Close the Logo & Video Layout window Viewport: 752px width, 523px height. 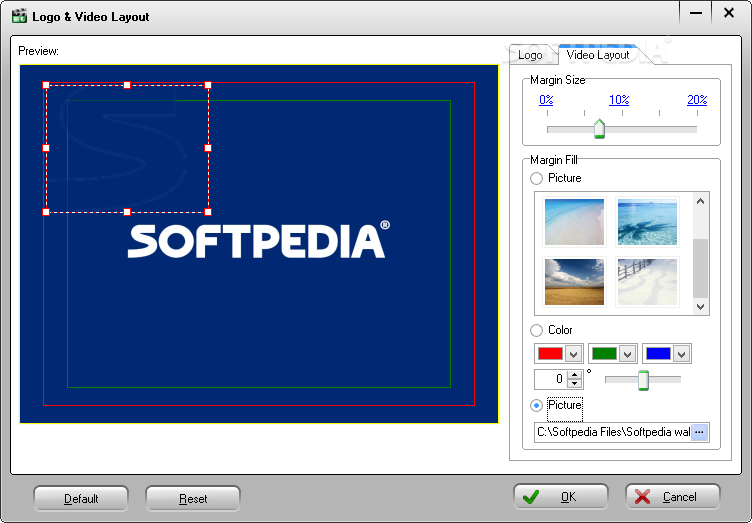tap(729, 13)
